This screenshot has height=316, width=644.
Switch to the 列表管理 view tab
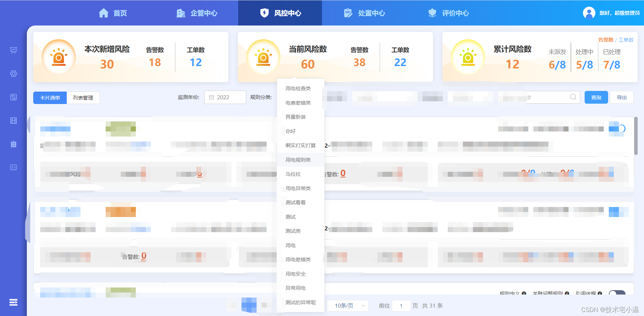83,98
